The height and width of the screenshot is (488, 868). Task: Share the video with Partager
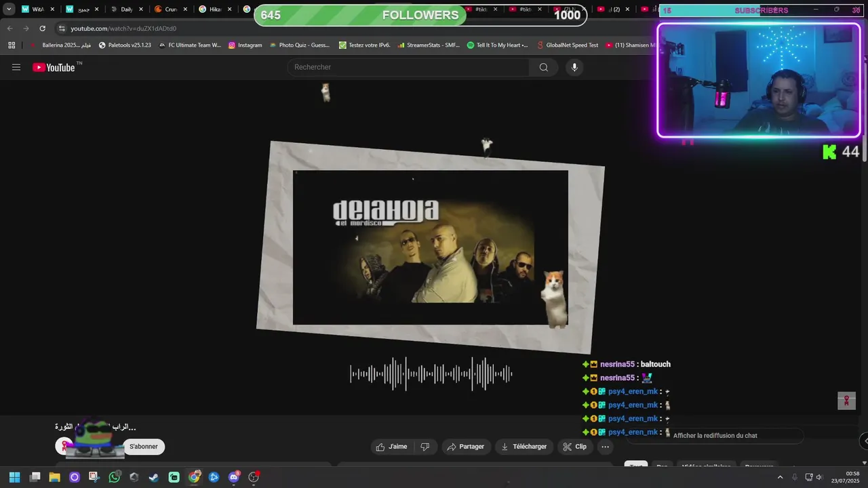click(466, 447)
